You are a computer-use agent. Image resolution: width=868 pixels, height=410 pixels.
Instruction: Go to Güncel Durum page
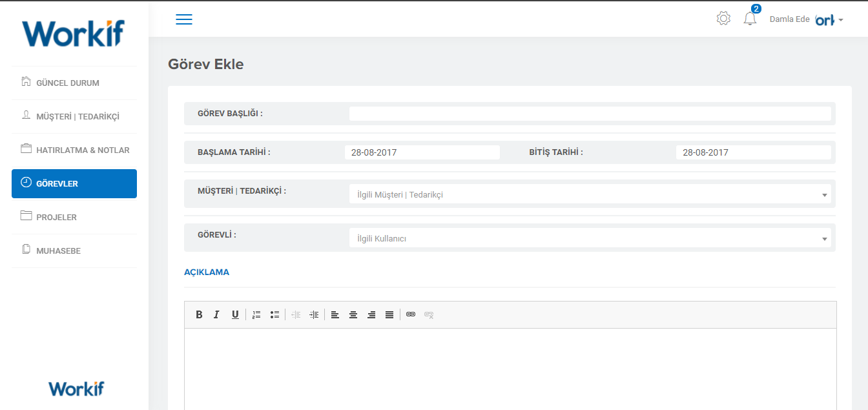(74, 83)
